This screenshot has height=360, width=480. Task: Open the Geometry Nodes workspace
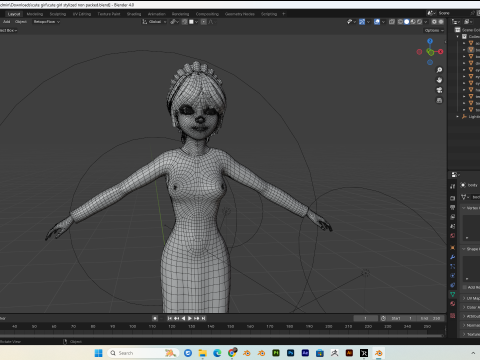click(x=240, y=14)
